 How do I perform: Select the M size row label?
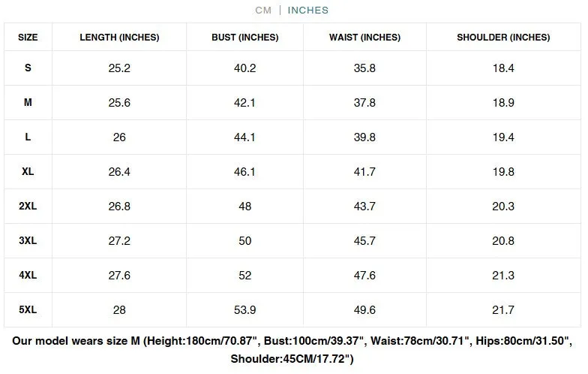coord(28,102)
